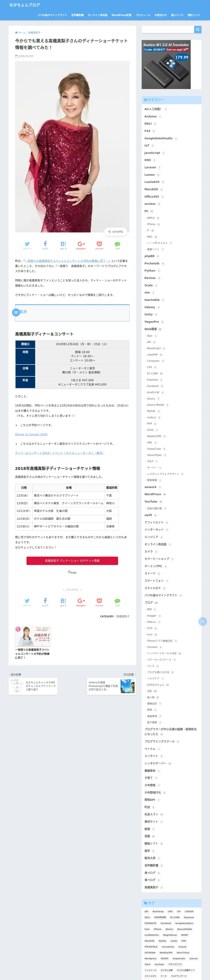Click the Boeleo W1 3.0 AI Translator ad
This screenshot has width=210, height=980.
(x=166, y=65)
